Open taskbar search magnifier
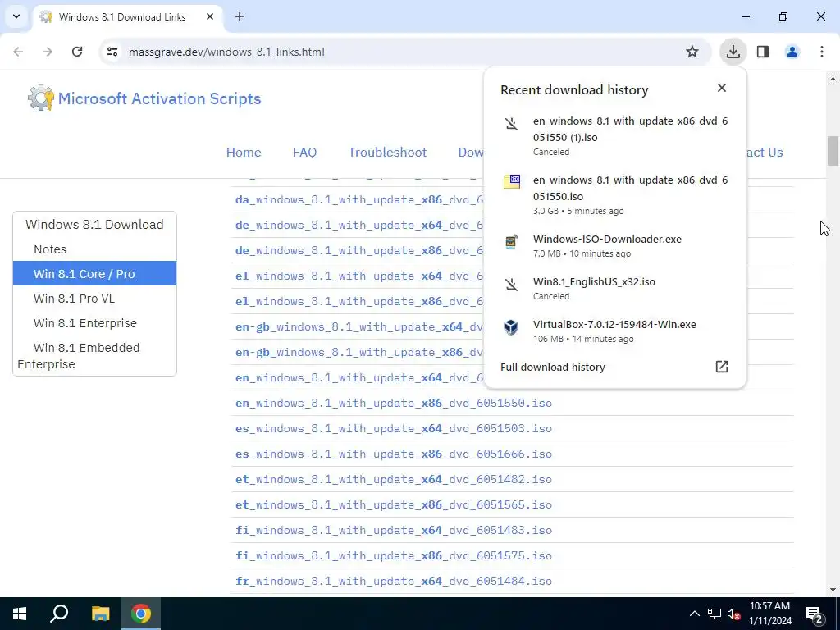This screenshot has height=630, width=840. pyautogui.click(x=59, y=614)
